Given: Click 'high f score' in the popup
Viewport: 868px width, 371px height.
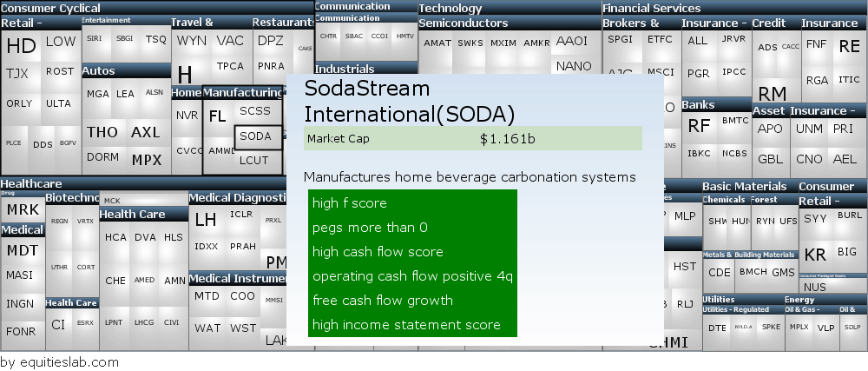Looking at the screenshot, I should 349,203.
